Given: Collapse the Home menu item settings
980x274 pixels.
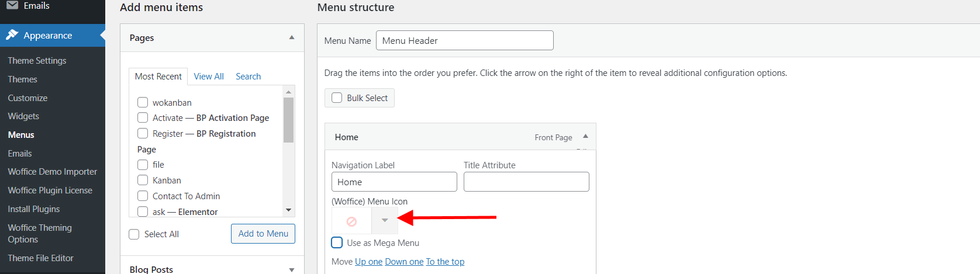Looking at the screenshot, I should pyautogui.click(x=585, y=136).
